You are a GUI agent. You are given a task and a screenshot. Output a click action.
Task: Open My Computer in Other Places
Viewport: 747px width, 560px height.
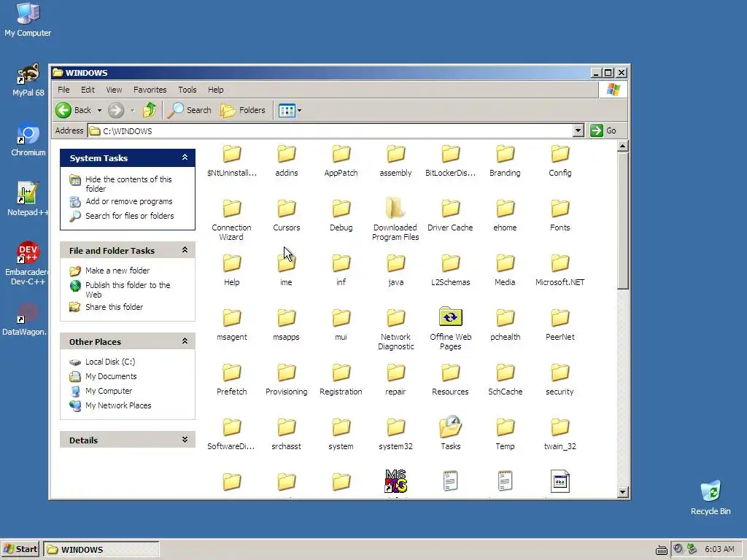tap(109, 391)
